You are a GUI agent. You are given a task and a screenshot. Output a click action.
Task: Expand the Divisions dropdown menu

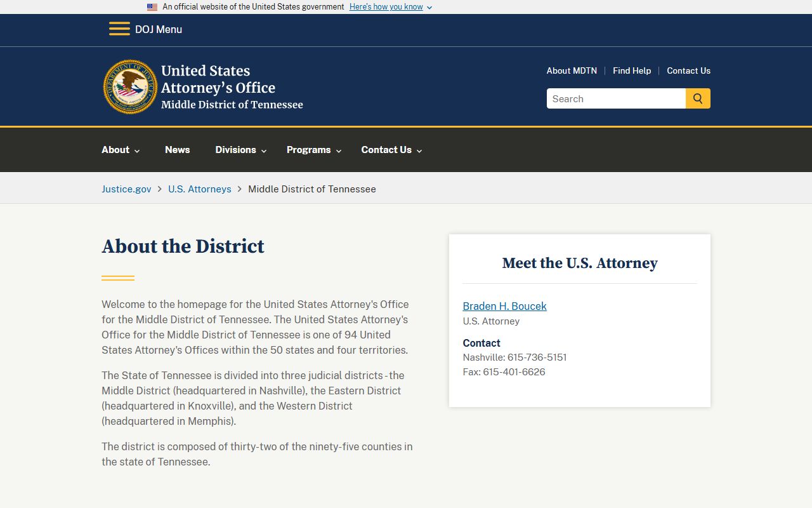tap(241, 150)
